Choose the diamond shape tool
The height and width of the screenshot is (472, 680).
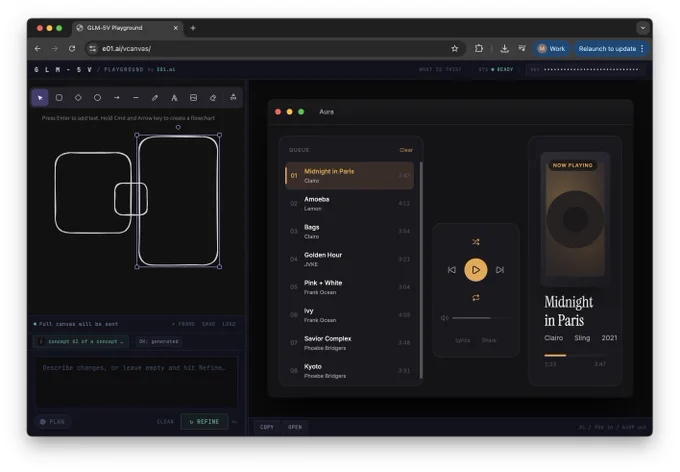pos(78,98)
